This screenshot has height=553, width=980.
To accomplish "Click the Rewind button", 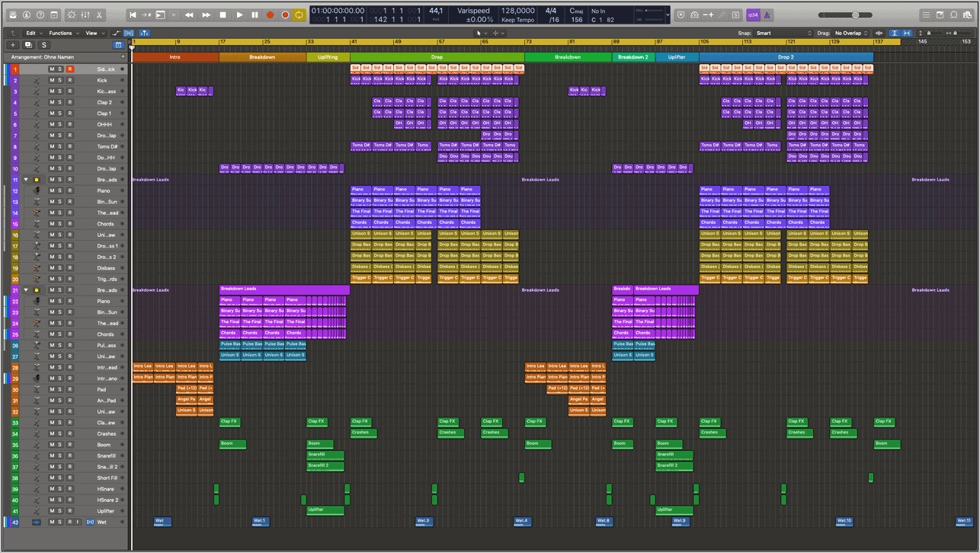I will coord(188,14).
